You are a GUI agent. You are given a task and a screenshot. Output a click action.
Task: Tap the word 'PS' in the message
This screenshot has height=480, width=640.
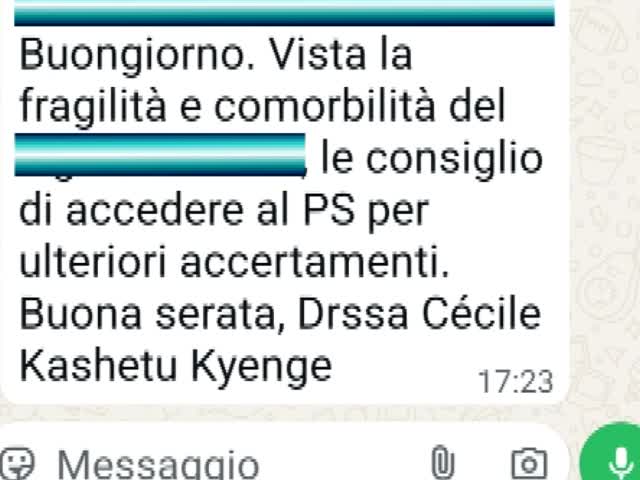coord(329,211)
